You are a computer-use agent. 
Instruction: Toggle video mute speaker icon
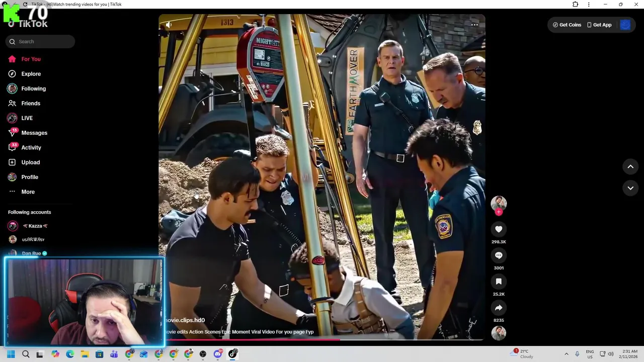(169, 25)
